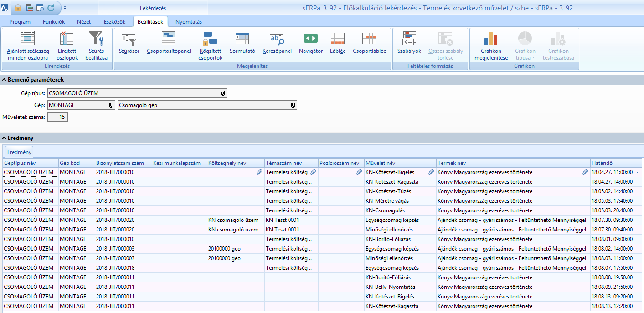The width and height of the screenshot is (644, 313).
Task: Collapse the Bemenő paraméterek section
Action: [4, 80]
